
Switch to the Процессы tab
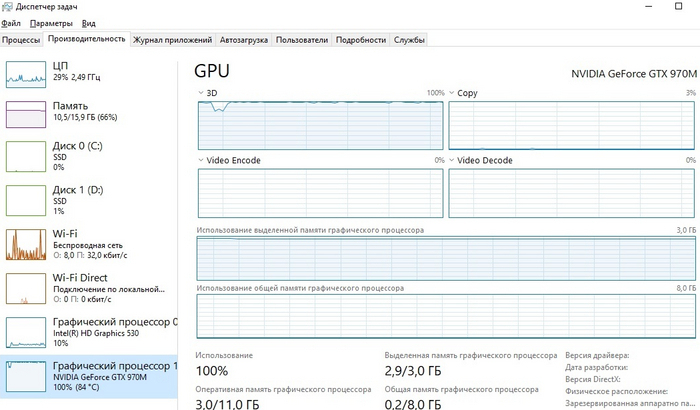(x=21, y=40)
